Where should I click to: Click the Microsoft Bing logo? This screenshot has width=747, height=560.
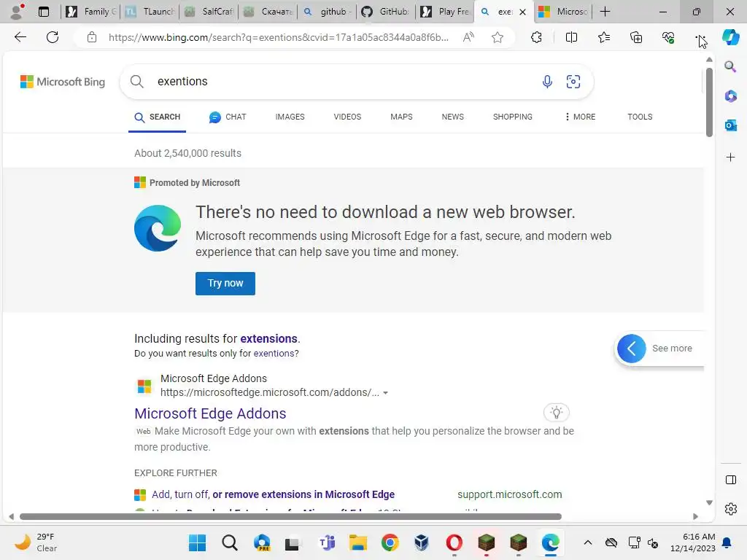(x=63, y=82)
